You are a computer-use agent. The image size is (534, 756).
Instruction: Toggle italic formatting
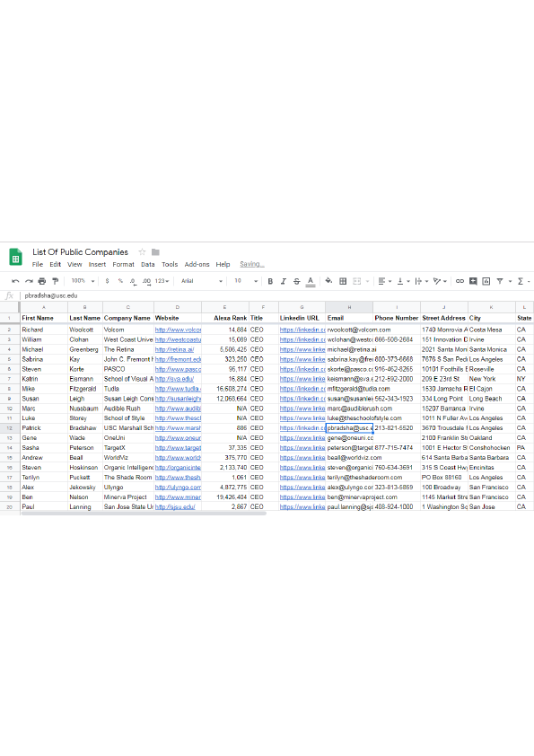click(x=284, y=281)
